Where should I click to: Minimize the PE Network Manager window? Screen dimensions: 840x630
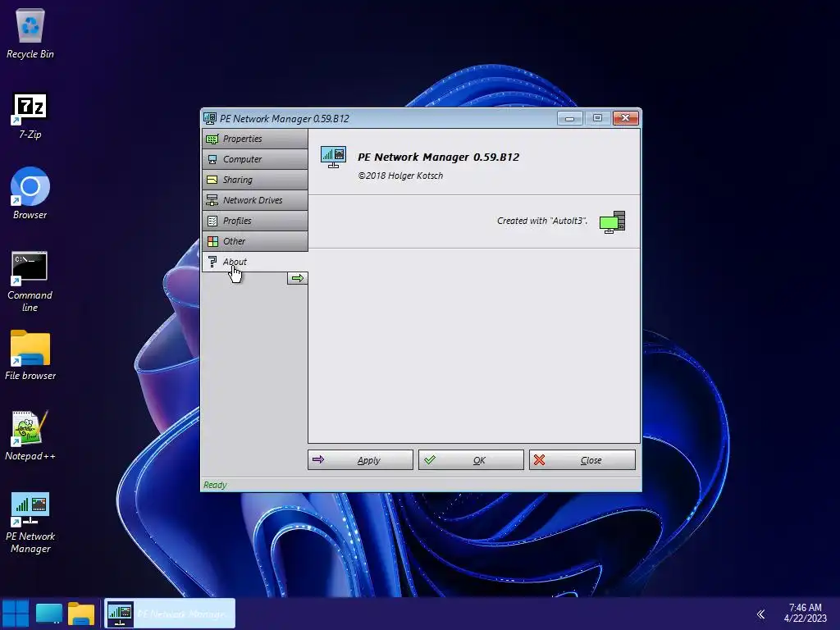coord(569,118)
